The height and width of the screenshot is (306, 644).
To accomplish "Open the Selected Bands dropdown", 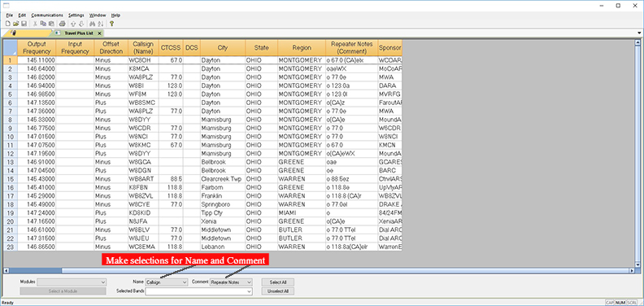I will [198, 291].
